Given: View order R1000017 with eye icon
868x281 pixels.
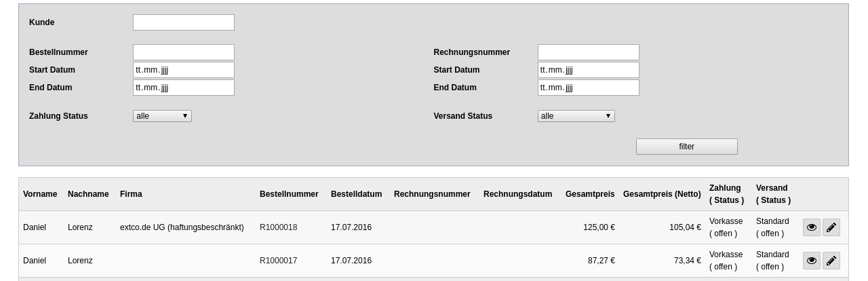Looking at the screenshot, I should click(x=811, y=261).
